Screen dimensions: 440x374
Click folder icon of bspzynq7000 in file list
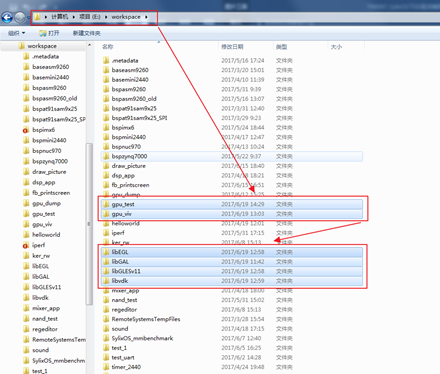[106, 156]
